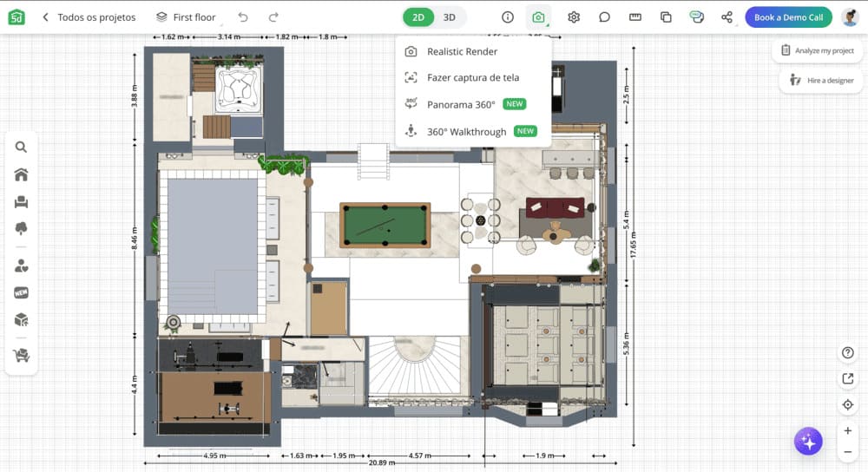Expand the First floor level selector

click(186, 17)
